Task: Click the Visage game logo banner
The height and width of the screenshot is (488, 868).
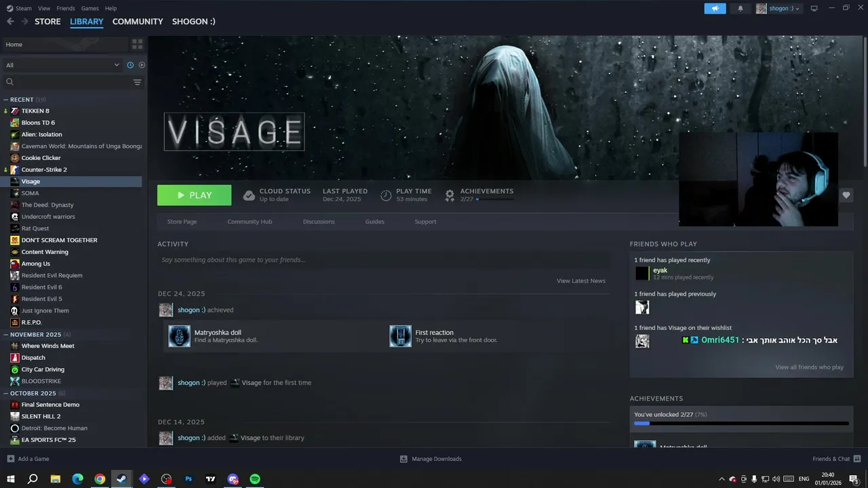Action: point(234,131)
